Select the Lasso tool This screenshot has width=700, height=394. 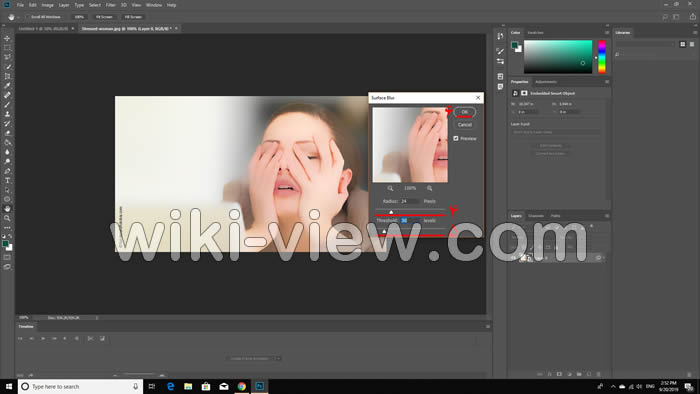[7, 57]
